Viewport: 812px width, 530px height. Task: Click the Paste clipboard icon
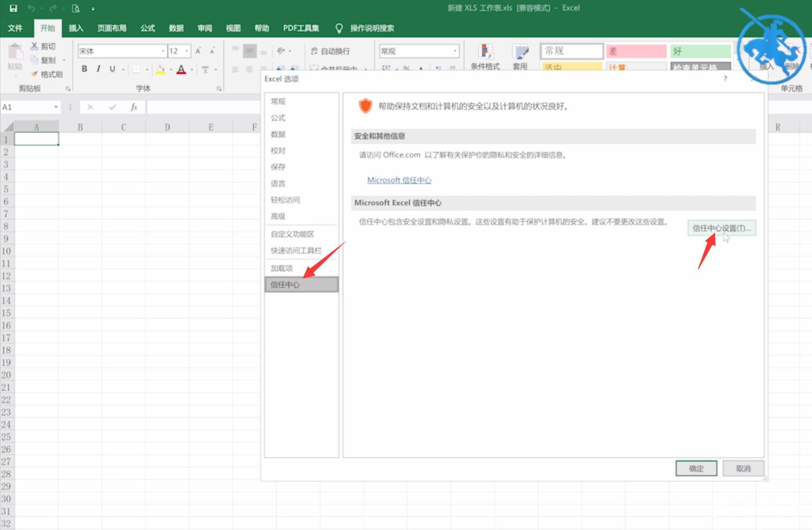pos(15,53)
